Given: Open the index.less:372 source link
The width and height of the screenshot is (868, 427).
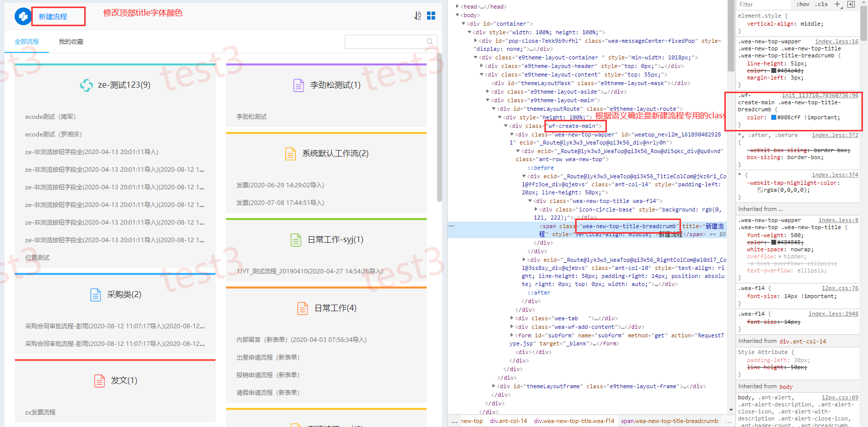Looking at the screenshot, I should 835,135.
